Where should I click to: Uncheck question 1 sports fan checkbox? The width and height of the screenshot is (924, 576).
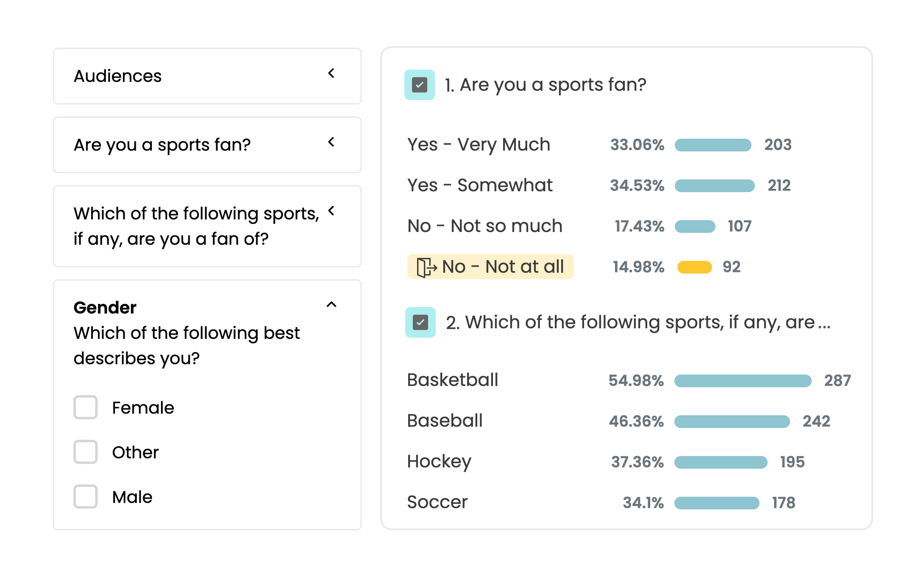click(x=420, y=85)
